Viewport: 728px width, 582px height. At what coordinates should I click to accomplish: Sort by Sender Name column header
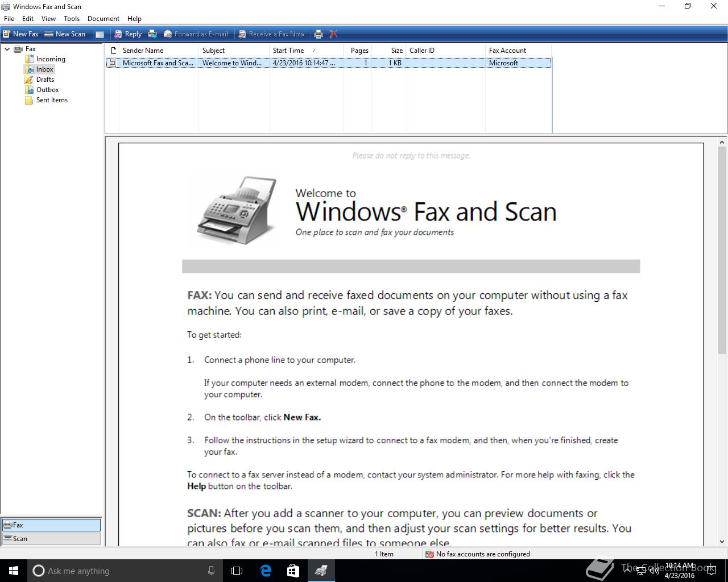click(159, 51)
